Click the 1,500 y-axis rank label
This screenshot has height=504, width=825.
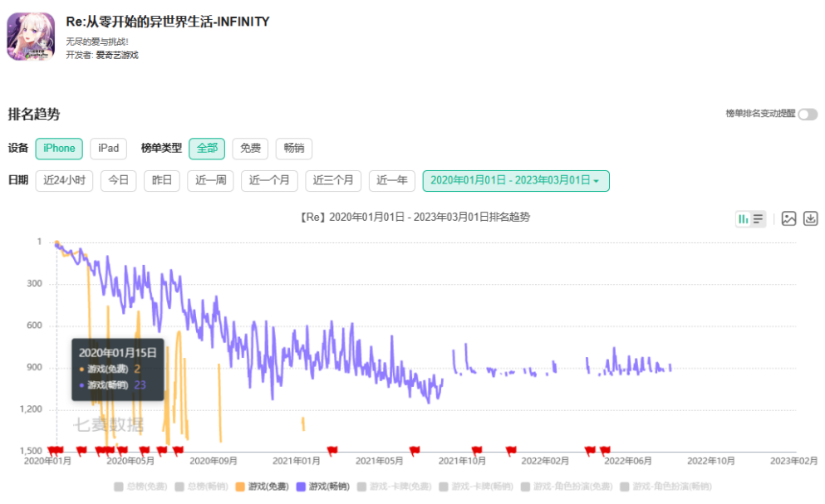(31, 451)
